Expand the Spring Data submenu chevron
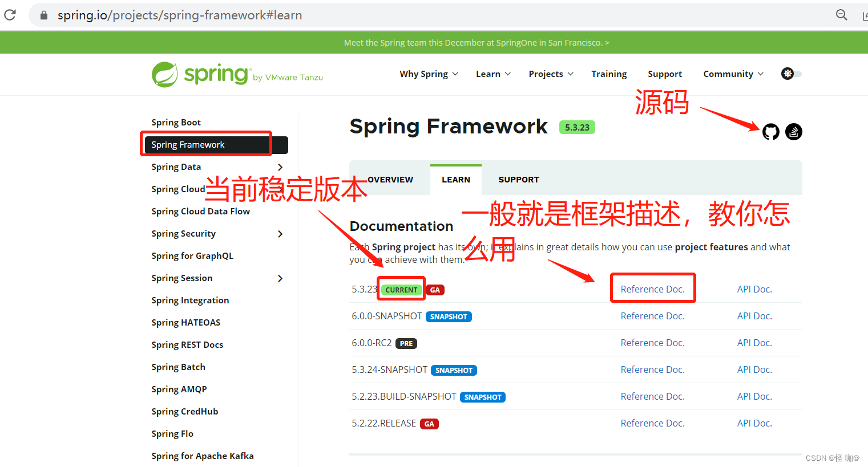The image size is (868, 467). coord(280,167)
